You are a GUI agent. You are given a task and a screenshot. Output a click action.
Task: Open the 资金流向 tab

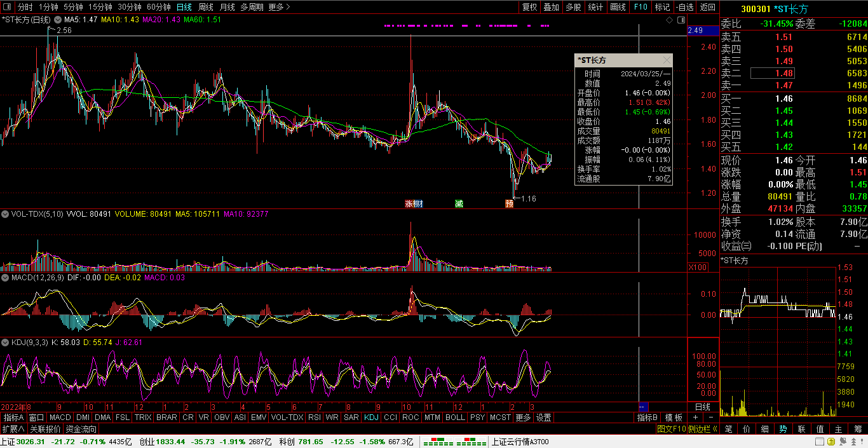pos(81,430)
